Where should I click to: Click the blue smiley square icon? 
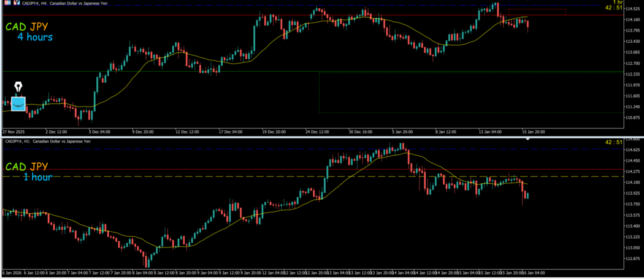pyautogui.click(x=18, y=103)
